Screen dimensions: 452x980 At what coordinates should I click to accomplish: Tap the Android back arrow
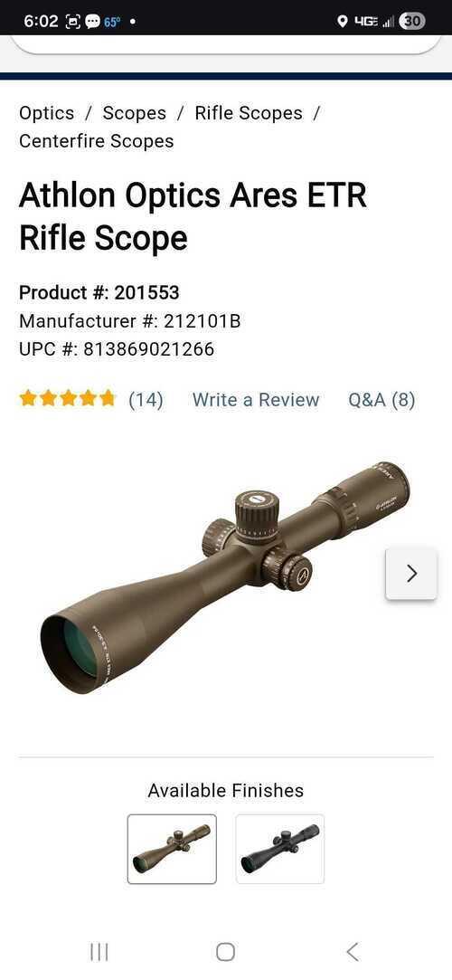click(x=353, y=952)
